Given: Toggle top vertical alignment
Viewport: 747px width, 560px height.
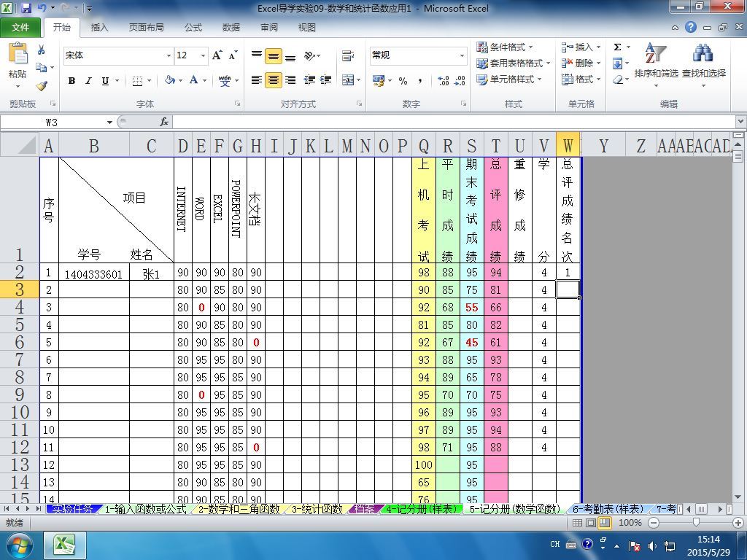Looking at the screenshot, I should (x=256, y=56).
